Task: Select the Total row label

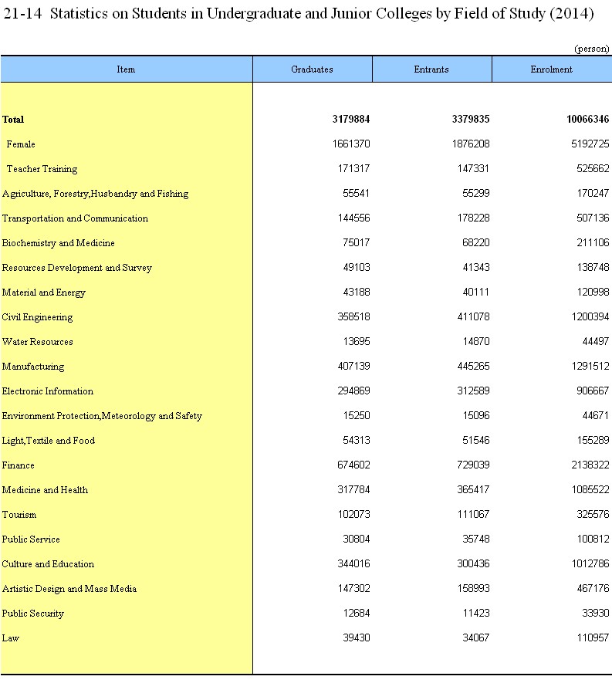Action: click(13, 119)
